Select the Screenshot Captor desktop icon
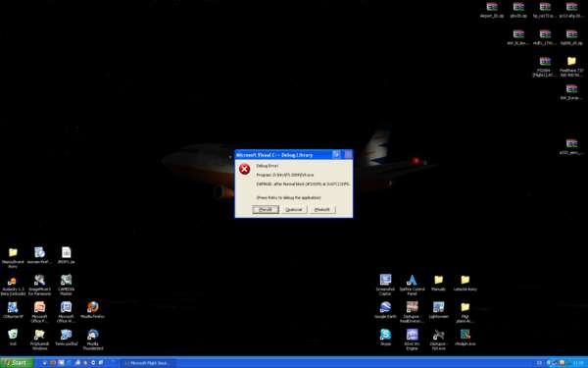Image resolution: width=588 pixels, height=368 pixels. (x=385, y=285)
